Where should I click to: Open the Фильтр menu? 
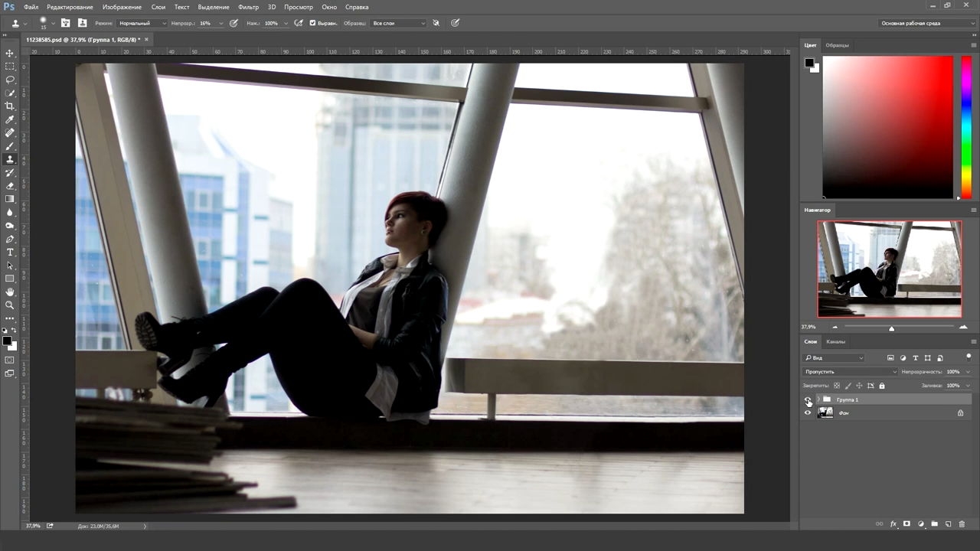point(248,7)
